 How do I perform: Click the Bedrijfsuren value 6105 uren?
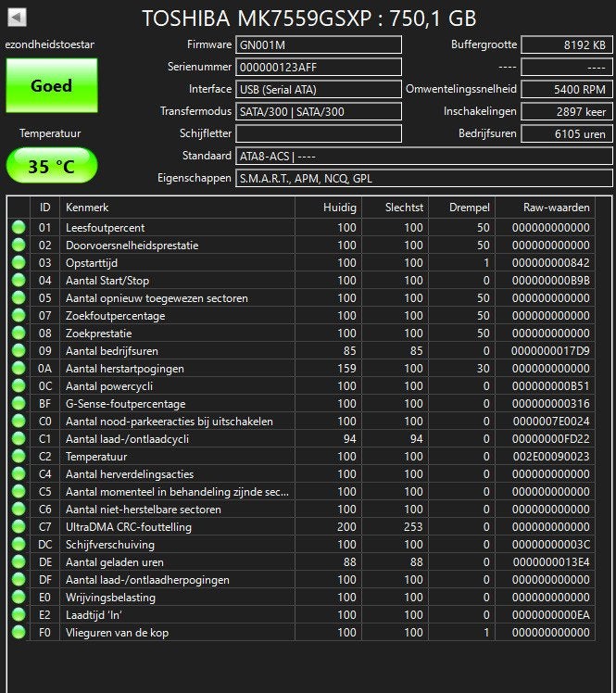click(x=567, y=133)
